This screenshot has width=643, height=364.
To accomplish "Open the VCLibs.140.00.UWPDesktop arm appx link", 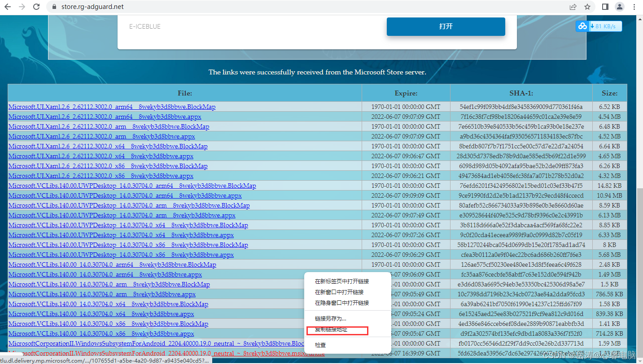I will 122,215.
